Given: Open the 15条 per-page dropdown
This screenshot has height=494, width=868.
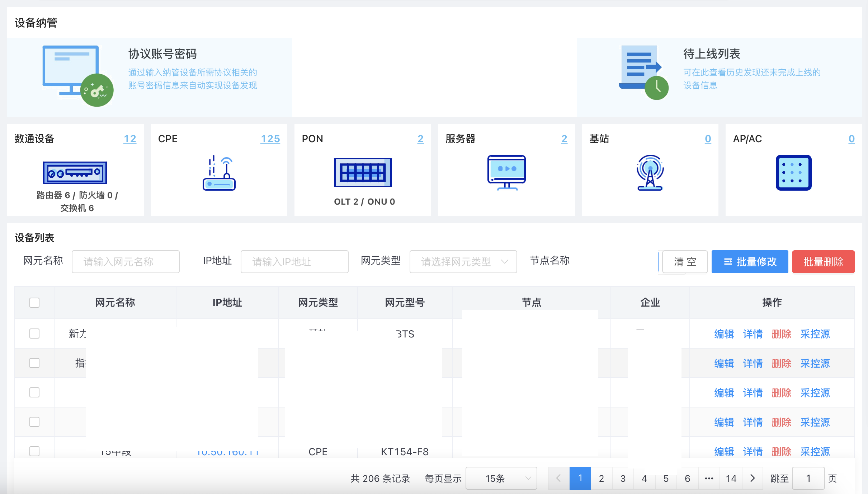Looking at the screenshot, I should click(501, 478).
